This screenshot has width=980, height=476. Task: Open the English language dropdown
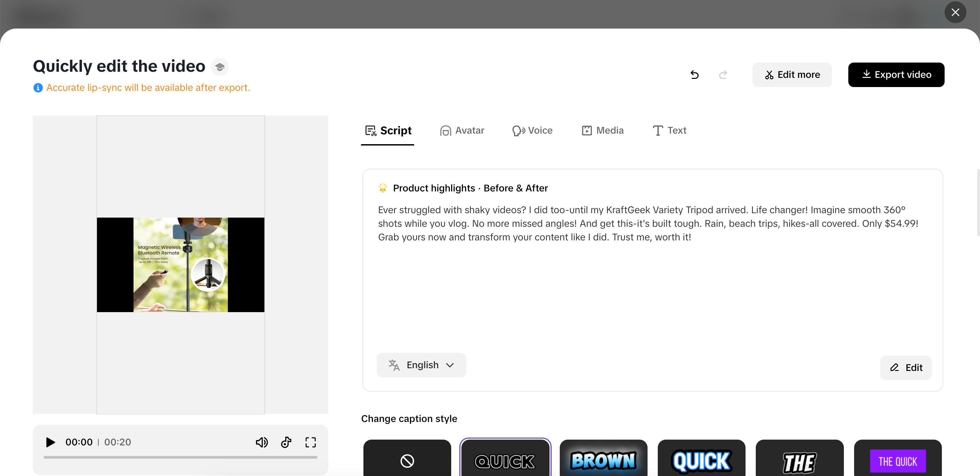[421, 365]
